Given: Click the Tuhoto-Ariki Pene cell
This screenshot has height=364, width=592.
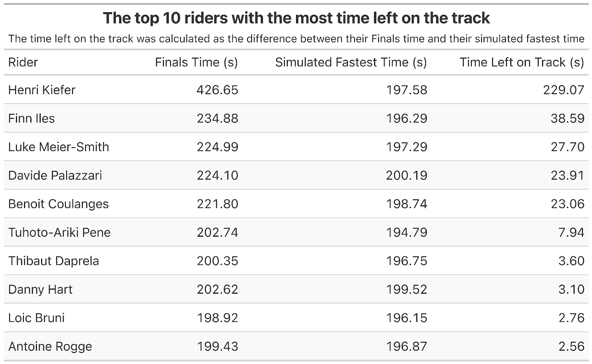Looking at the screenshot, I should pos(59,232).
